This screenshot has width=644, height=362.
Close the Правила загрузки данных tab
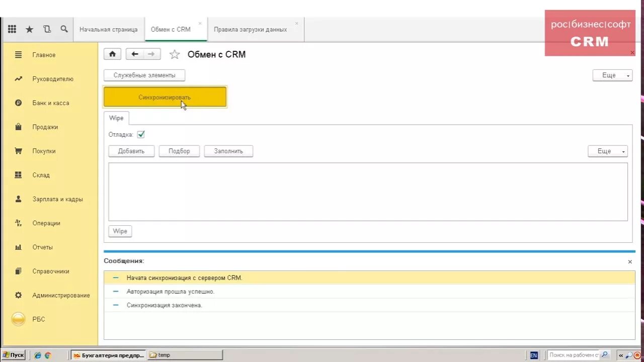(296, 23)
